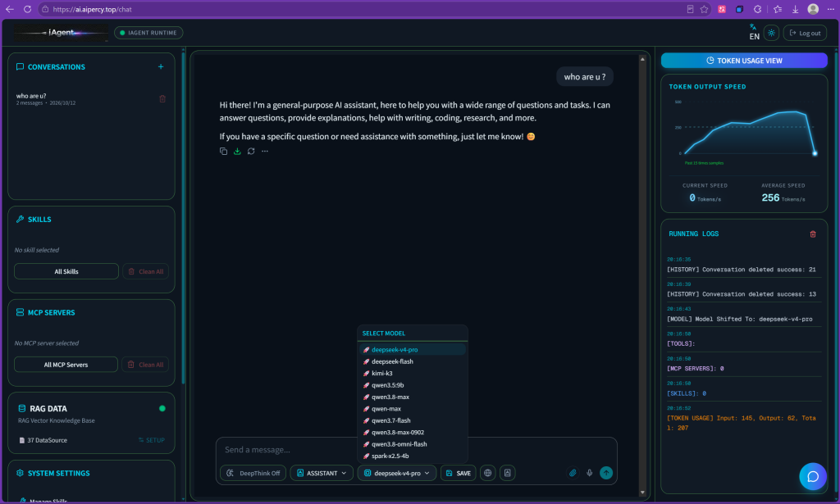Collapse the deepseek-v4-pro model dropdown
840x504 pixels.
397,473
